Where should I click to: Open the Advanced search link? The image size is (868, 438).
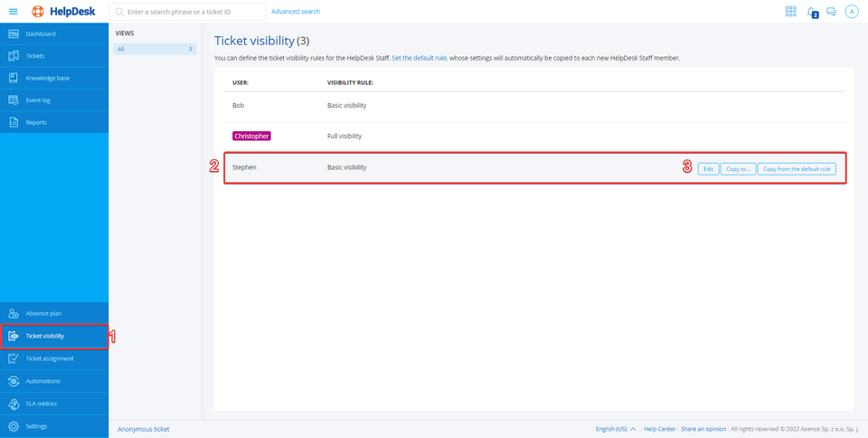click(x=296, y=12)
